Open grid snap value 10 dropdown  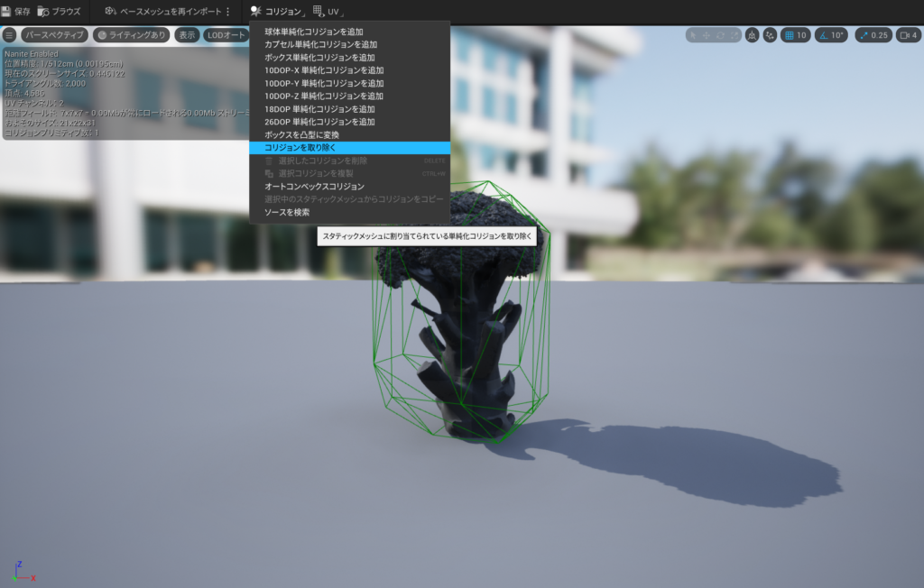coord(801,35)
